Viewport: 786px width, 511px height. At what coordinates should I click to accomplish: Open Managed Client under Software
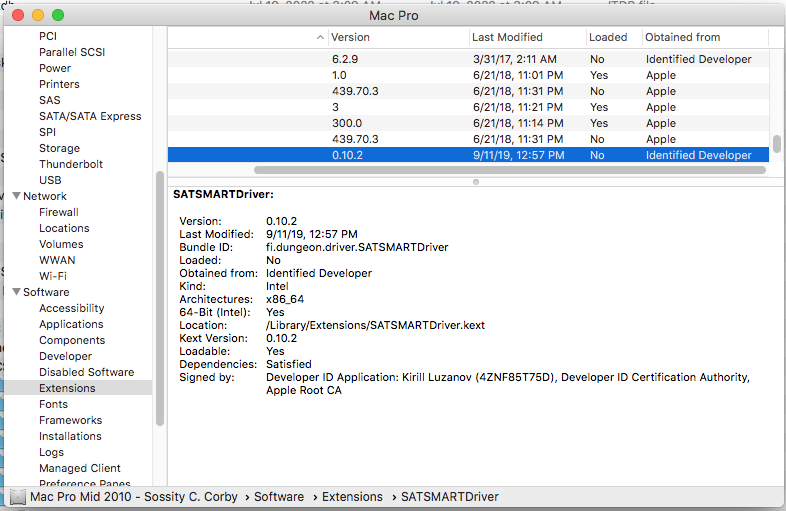tap(80, 468)
